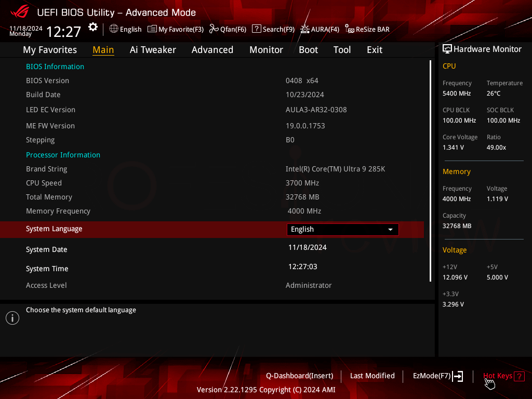532x399 pixels.
Task: Click the Hot Keys question mark icon
Action: (519, 376)
